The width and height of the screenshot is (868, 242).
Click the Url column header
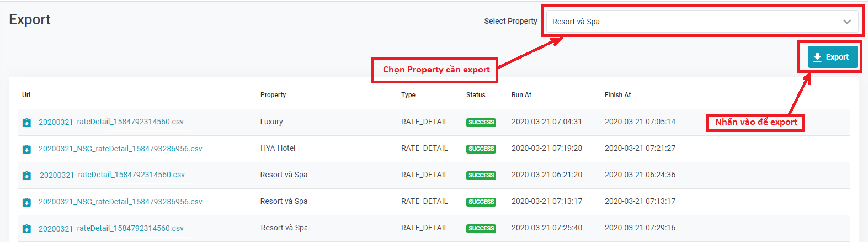click(x=26, y=95)
